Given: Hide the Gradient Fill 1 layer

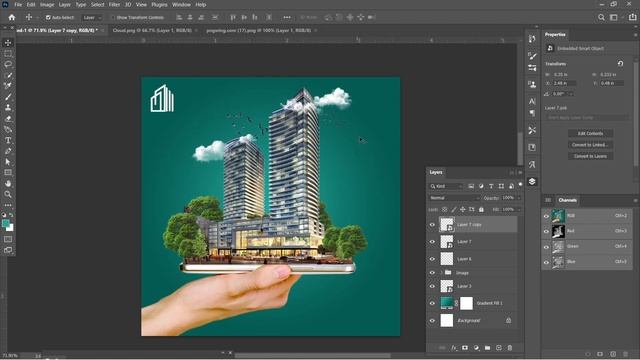Looking at the screenshot, I should (432, 303).
